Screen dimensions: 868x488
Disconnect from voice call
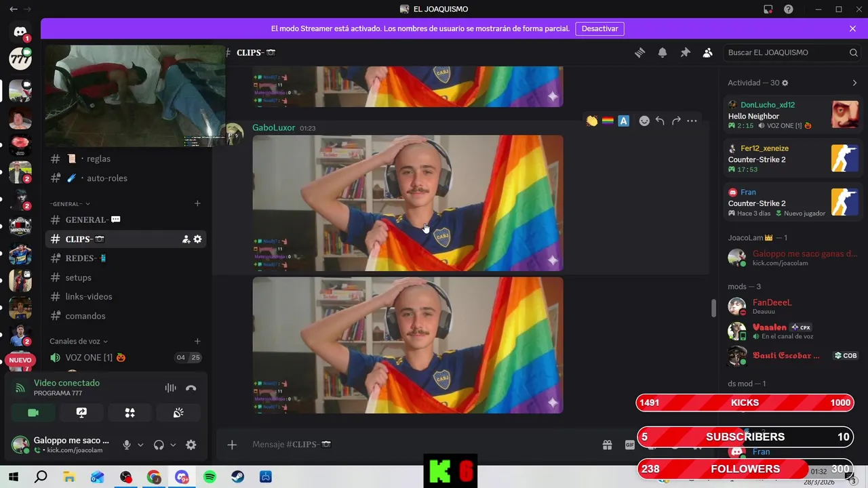[191, 388]
